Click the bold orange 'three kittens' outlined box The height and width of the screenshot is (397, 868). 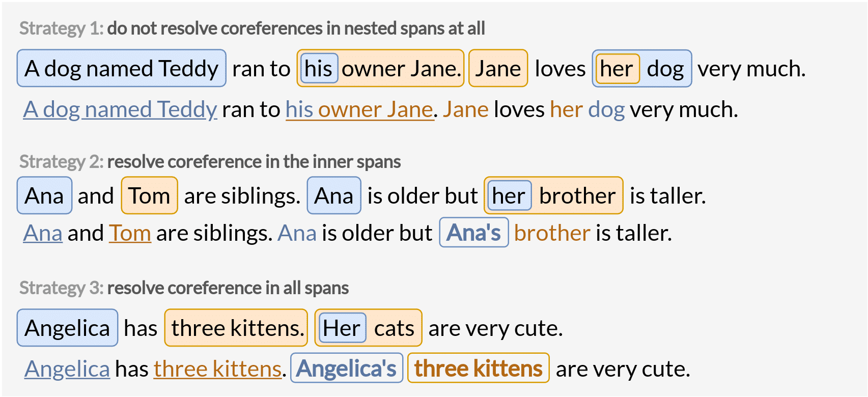pos(479,368)
